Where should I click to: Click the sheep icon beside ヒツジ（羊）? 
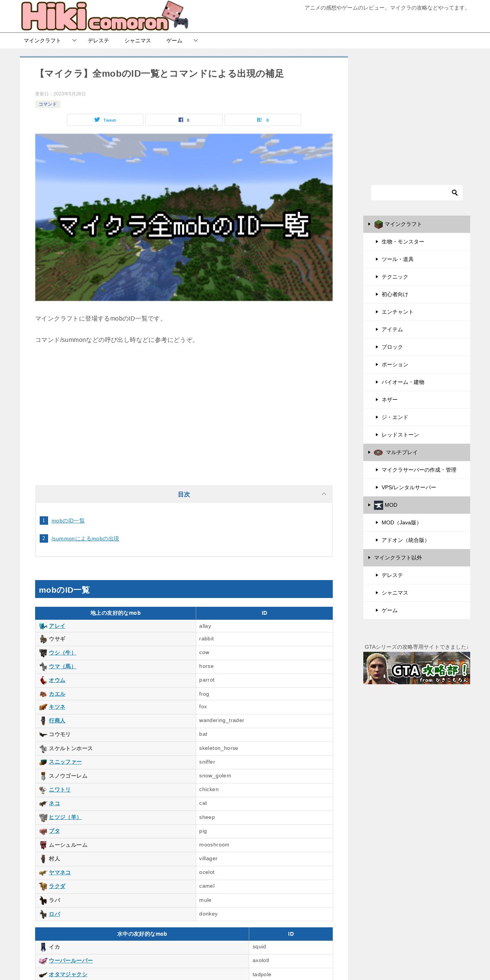[43, 817]
